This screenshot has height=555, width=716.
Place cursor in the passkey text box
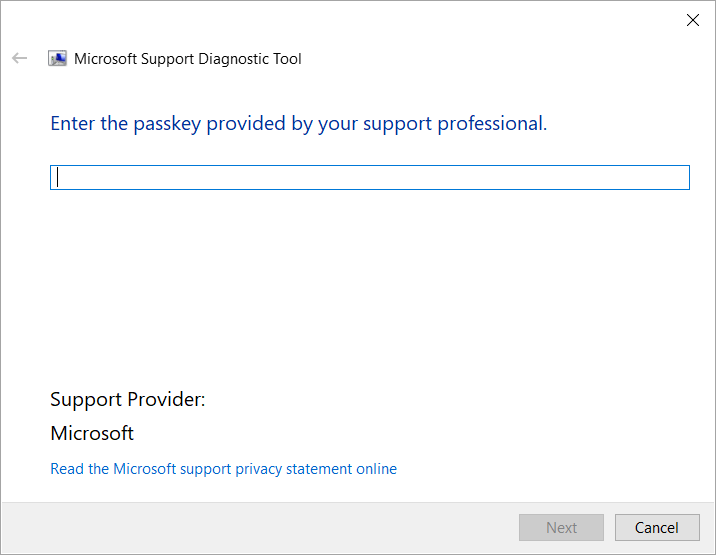click(x=370, y=177)
